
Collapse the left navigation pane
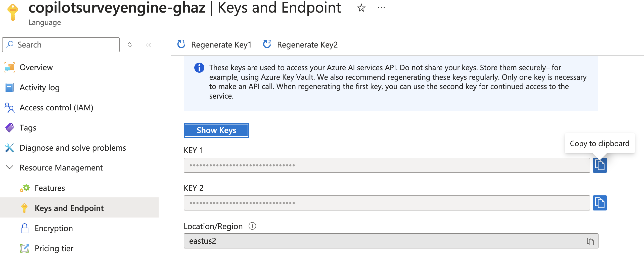149,45
